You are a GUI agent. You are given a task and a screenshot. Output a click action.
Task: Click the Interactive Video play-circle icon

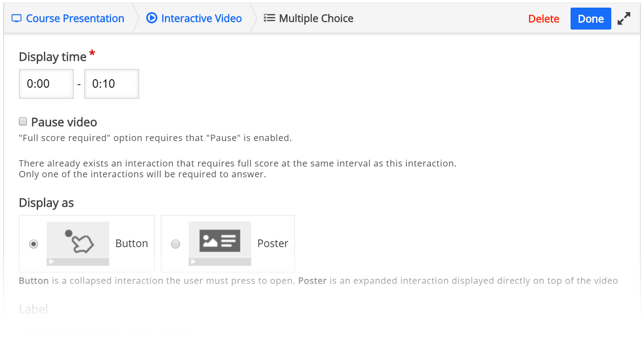tap(152, 18)
